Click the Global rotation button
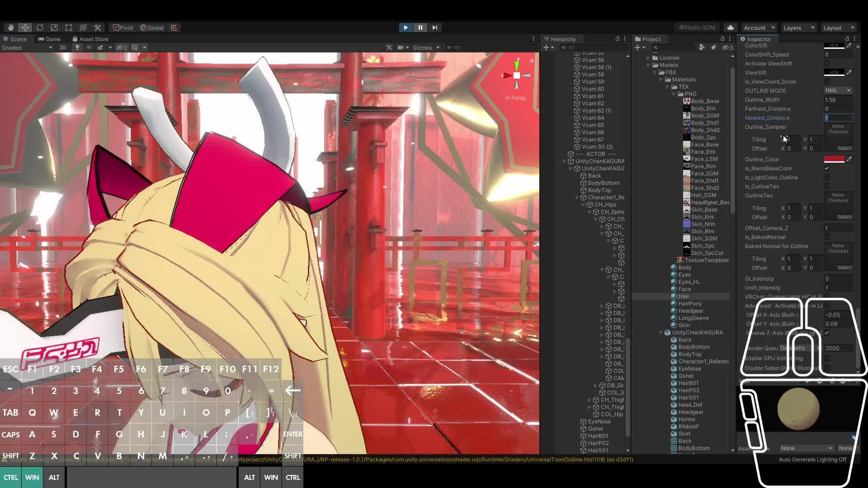This screenshot has width=868, height=488. click(152, 28)
